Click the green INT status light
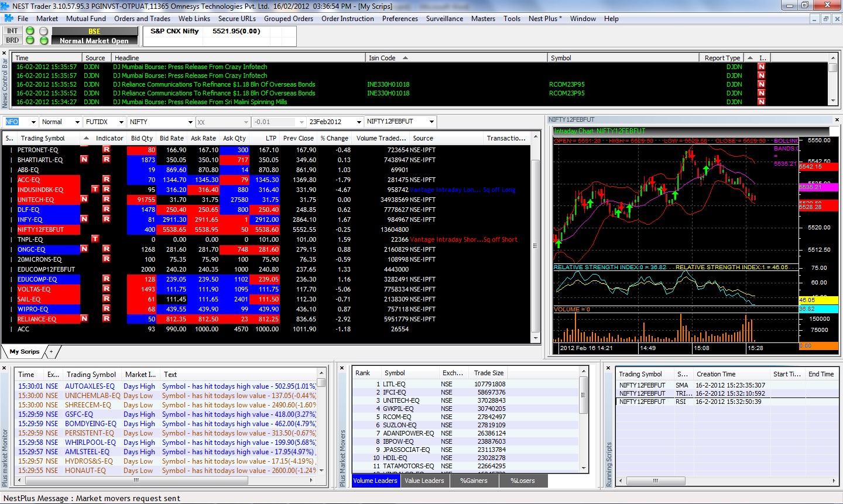The height and width of the screenshot is (504, 843). pyautogui.click(x=31, y=31)
